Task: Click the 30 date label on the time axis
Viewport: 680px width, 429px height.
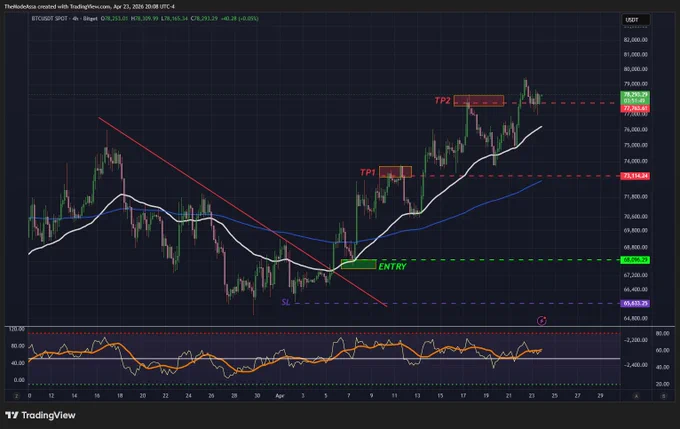Action: pos(257,396)
